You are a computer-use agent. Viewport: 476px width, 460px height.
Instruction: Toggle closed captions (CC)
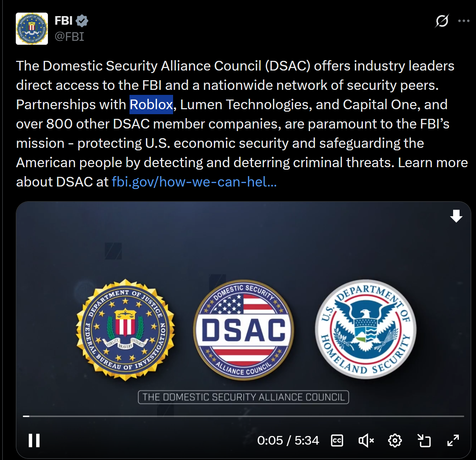click(x=337, y=440)
